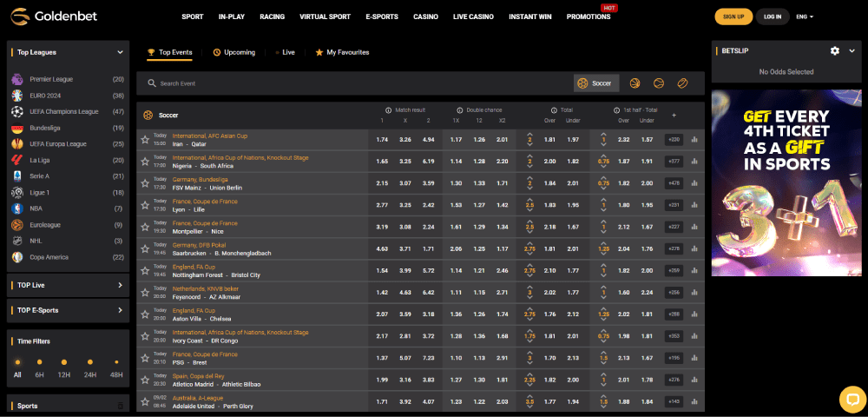Viewport: 868px width, 417px height.
Task: Favourite the Iran - Qatar match
Action: [145, 140]
